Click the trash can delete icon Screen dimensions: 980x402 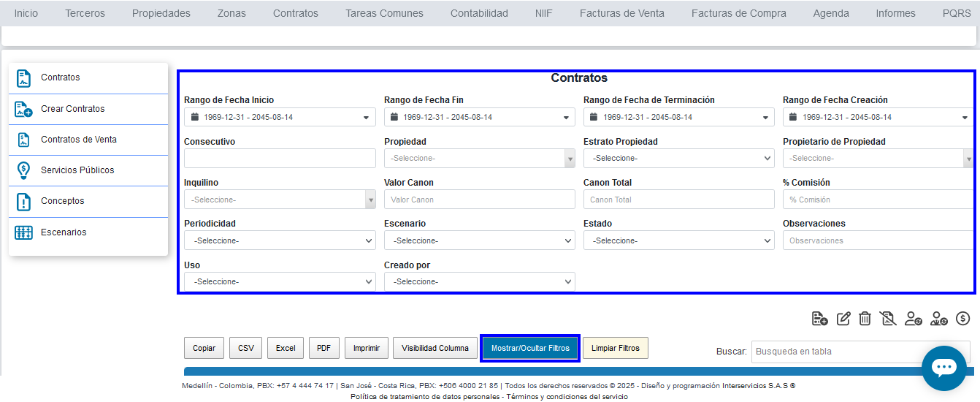click(865, 319)
